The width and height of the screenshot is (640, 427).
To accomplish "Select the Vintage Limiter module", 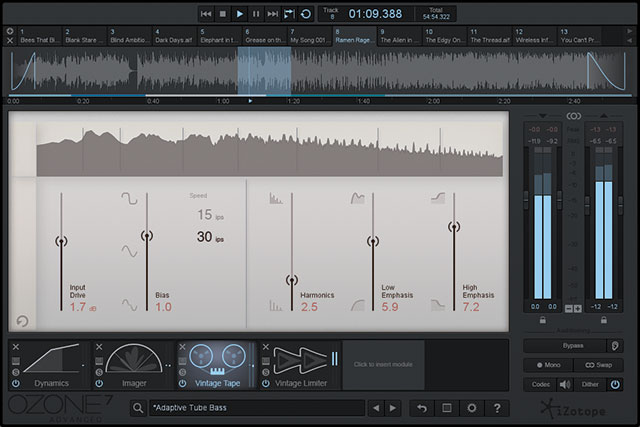I will tap(298, 361).
